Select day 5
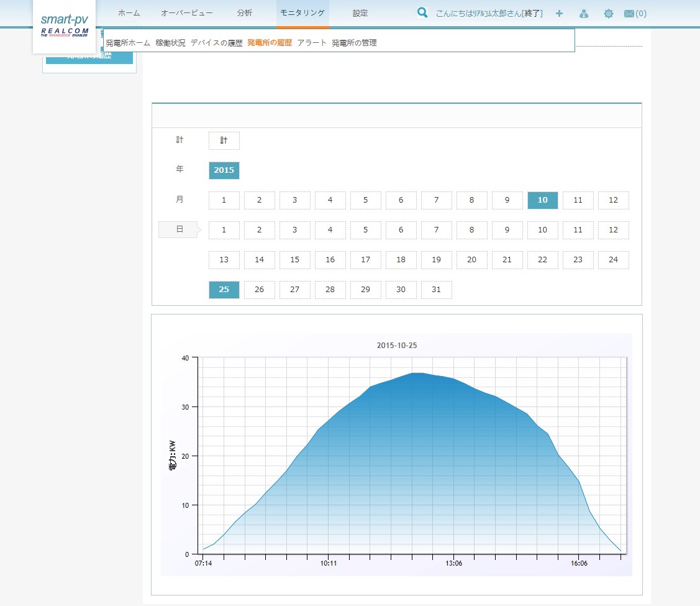The image size is (700, 606). [x=366, y=230]
